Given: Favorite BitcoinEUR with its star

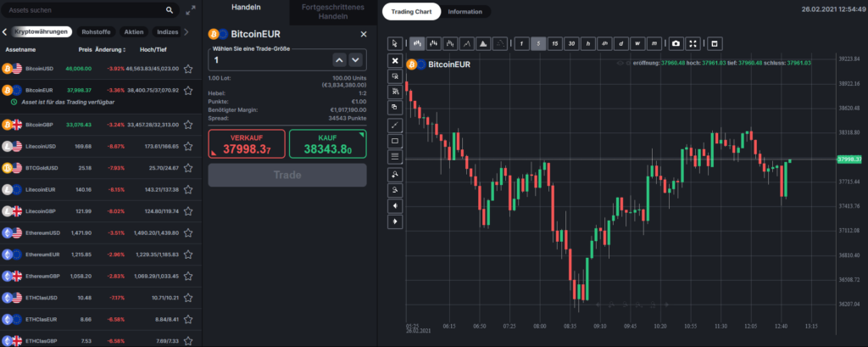Looking at the screenshot, I should coord(188,90).
